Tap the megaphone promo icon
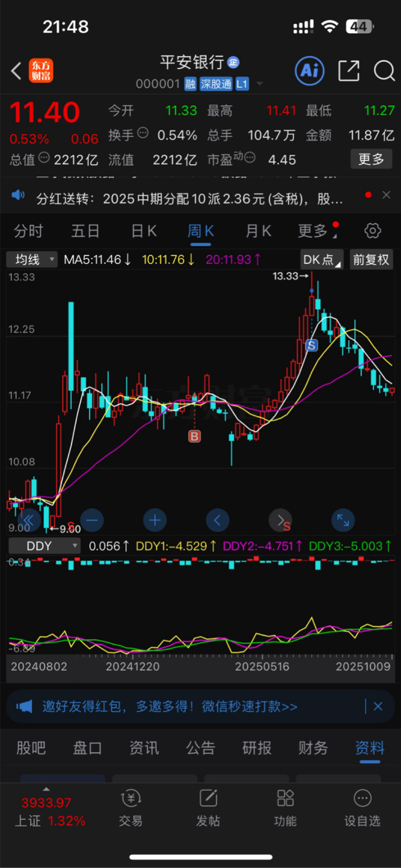Screen dimensions: 401x868 24,706
